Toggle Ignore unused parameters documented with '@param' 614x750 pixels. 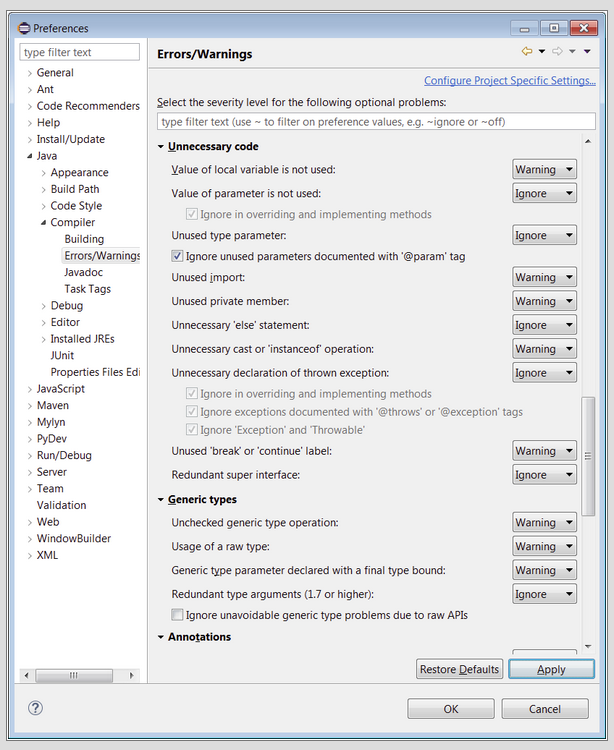click(x=178, y=257)
